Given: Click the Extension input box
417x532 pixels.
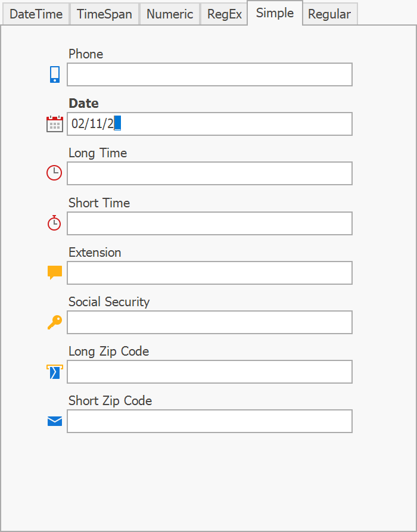Looking at the screenshot, I should pyautogui.click(x=210, y=273).
